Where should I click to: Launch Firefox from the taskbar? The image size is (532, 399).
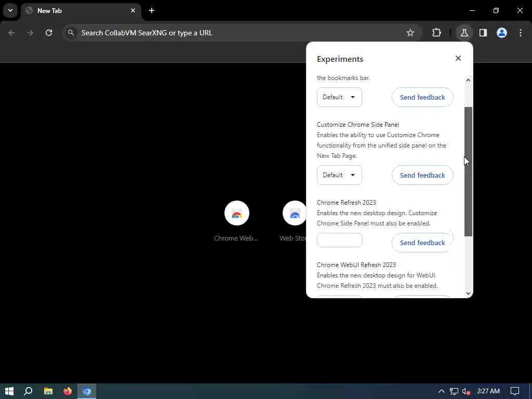[68, 391]
